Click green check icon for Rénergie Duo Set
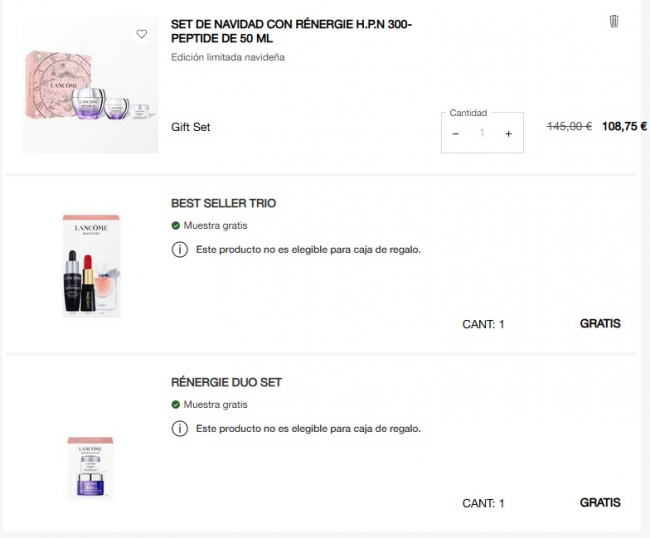Viewport: 650px width, 538px height. 176,405
